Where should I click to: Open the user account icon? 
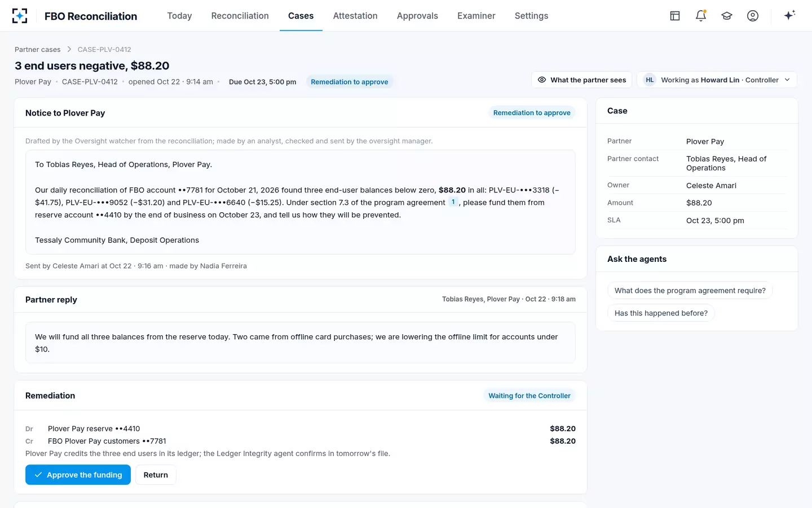[x=753, y=16]
